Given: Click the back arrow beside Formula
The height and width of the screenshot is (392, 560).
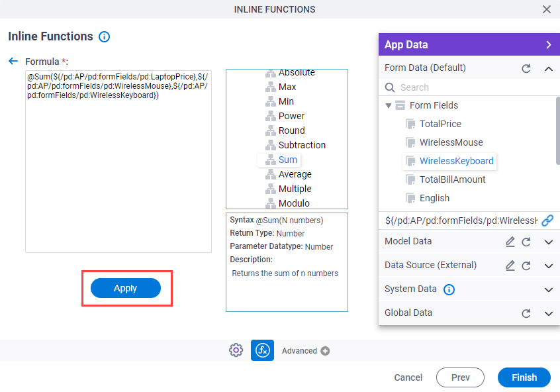Looking at the screenshot, I should tap(13, 61).
